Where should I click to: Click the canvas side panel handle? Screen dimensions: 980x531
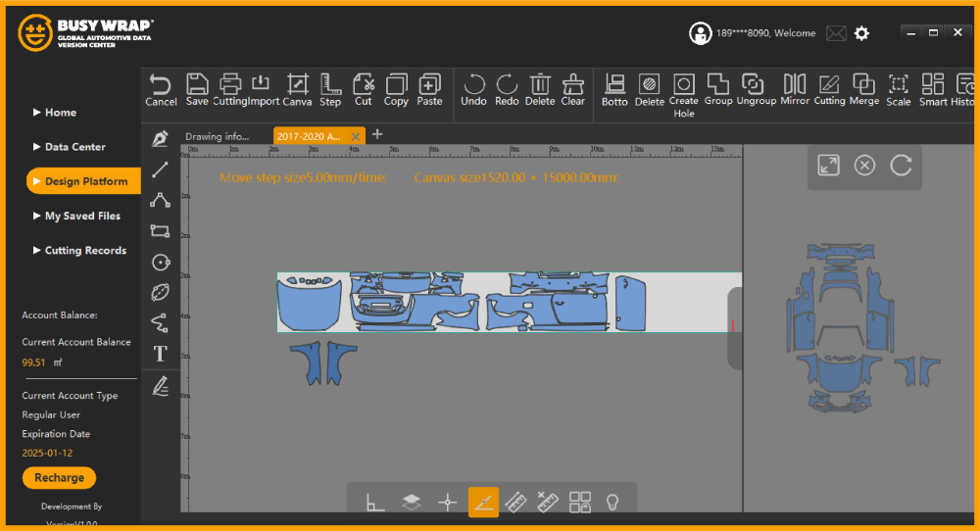(735, 328)
